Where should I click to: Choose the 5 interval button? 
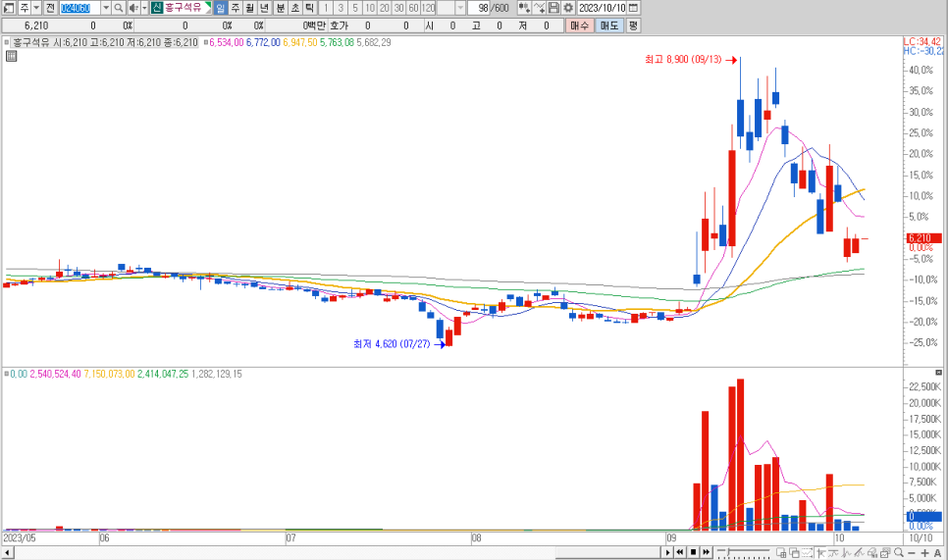355,8
